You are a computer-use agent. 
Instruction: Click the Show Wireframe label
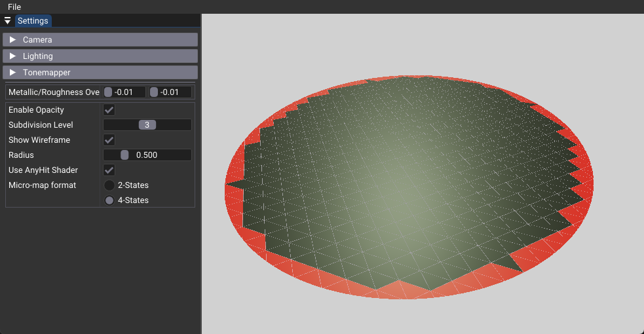tap(39, 140)
